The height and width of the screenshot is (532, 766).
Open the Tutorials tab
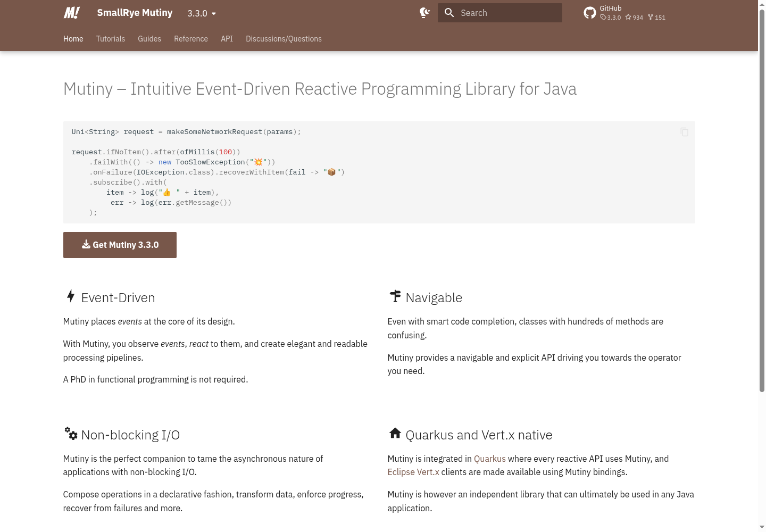click(111, 39)
